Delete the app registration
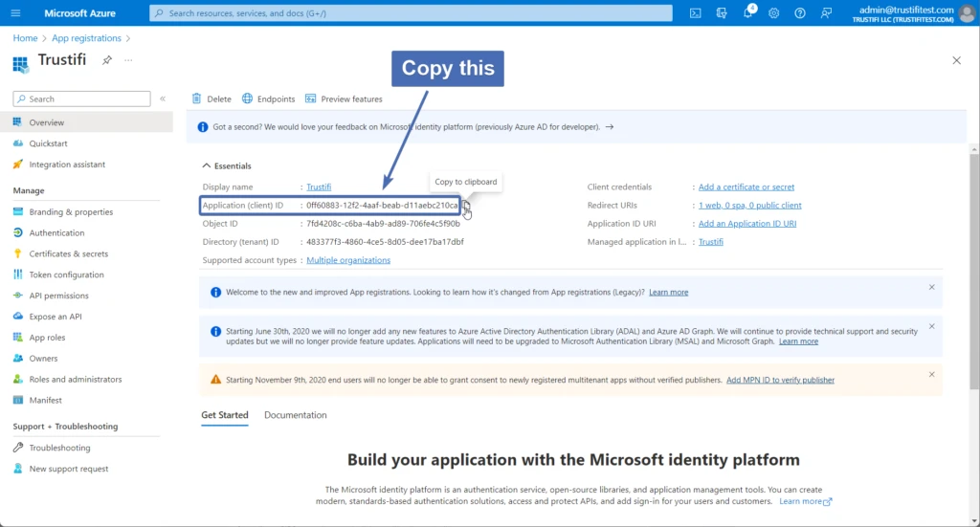980x527 pixels. click(212, 99)
